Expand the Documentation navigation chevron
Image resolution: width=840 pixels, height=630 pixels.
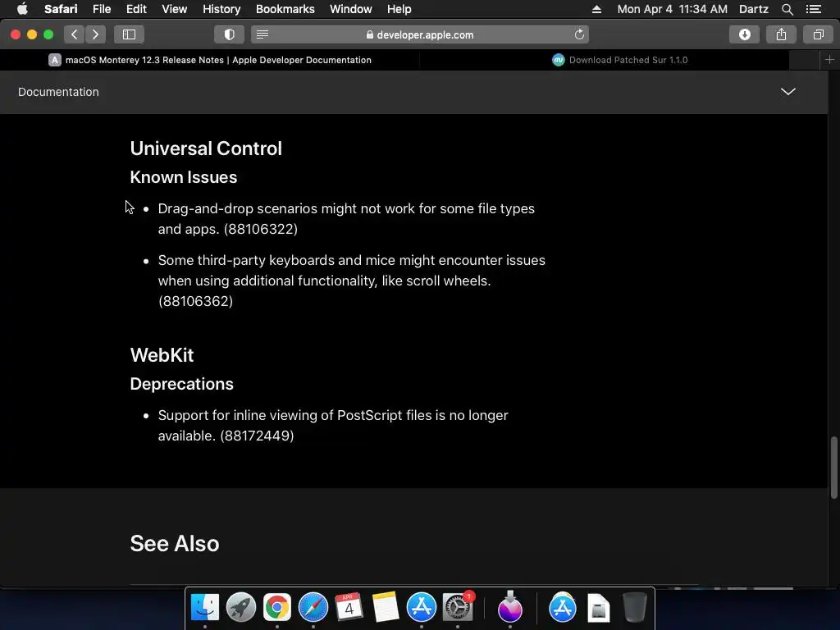pyautogui.click(x=787, y=92)
